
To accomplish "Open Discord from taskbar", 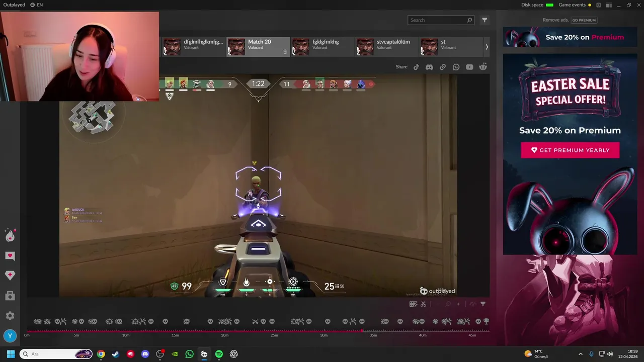I will point(145,354).
